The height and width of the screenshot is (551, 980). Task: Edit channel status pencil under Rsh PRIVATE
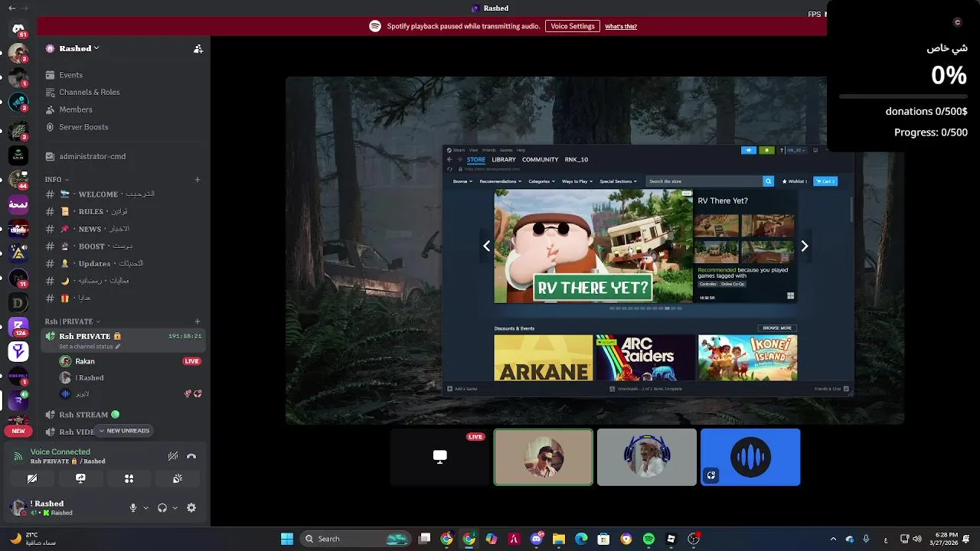(x=117, y=347)
